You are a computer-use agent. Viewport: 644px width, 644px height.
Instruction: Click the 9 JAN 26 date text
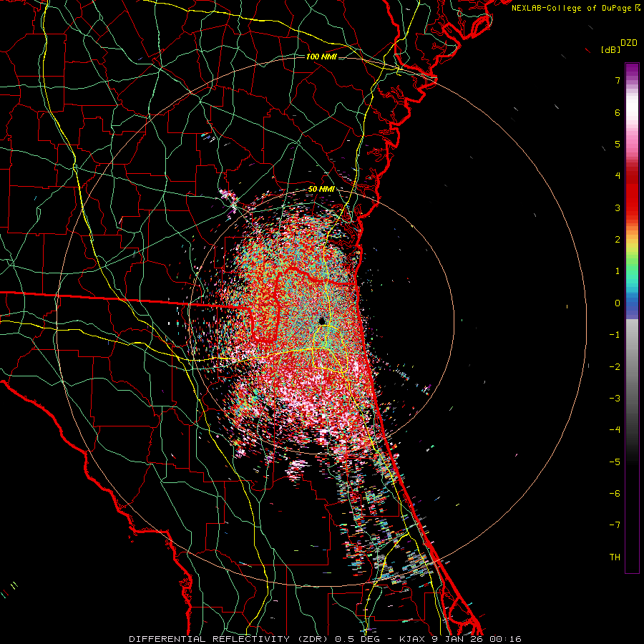coord(457,639)
